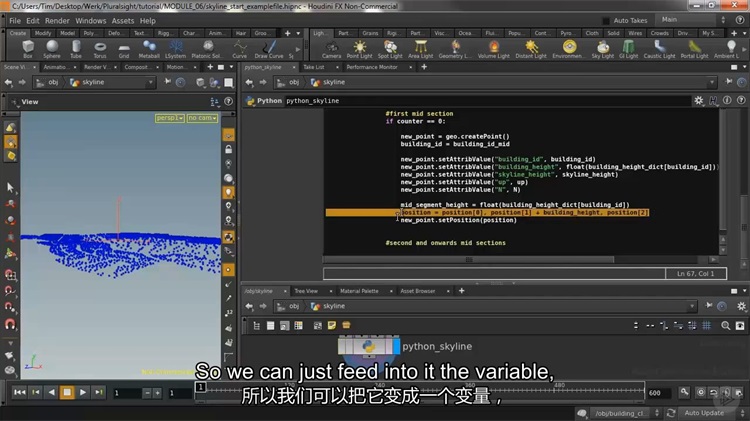The width and height of the screenshot is (750, 421).
Task: Click the play backward button
Action: (x=51, y=392)
